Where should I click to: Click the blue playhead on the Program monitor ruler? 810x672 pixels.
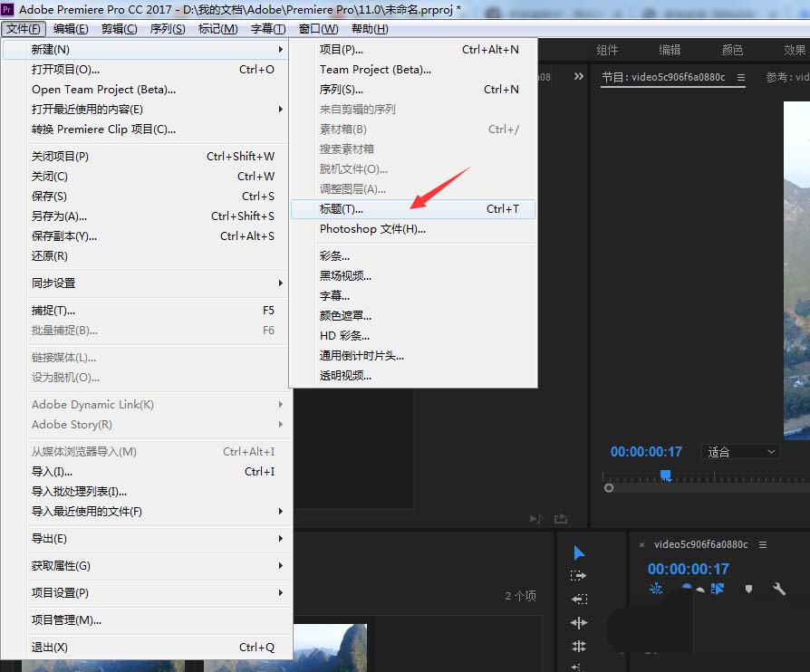[x=666, y=475]
